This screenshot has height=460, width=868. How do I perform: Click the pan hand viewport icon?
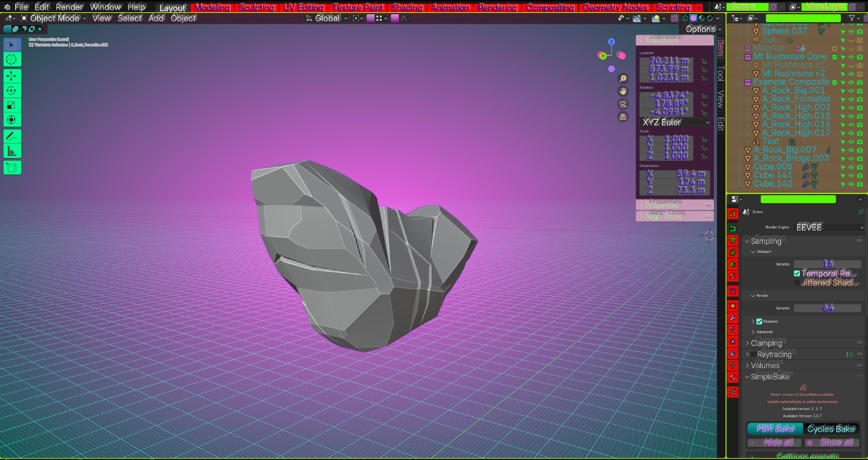pyautogui.click(x=623, y=91)
